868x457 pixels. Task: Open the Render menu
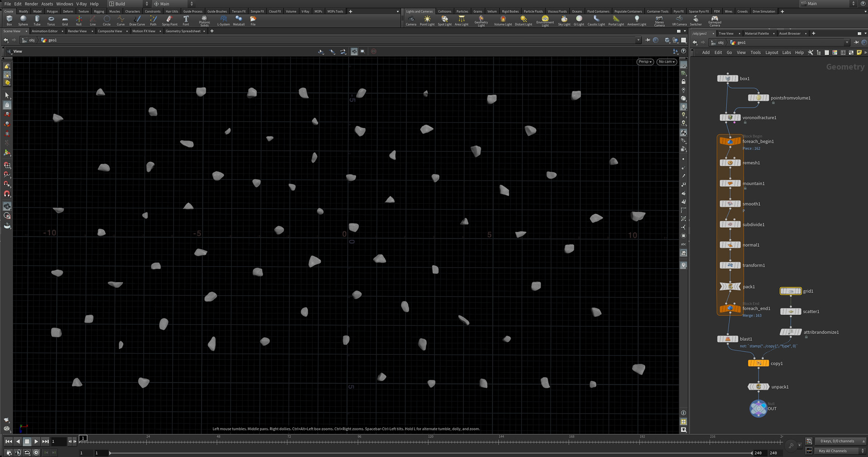pos(31,4)
